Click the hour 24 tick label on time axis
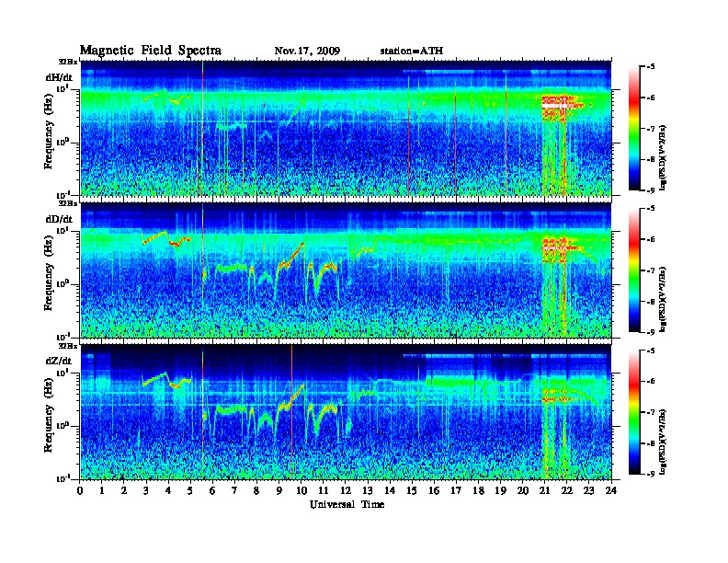 pos(611,490)
